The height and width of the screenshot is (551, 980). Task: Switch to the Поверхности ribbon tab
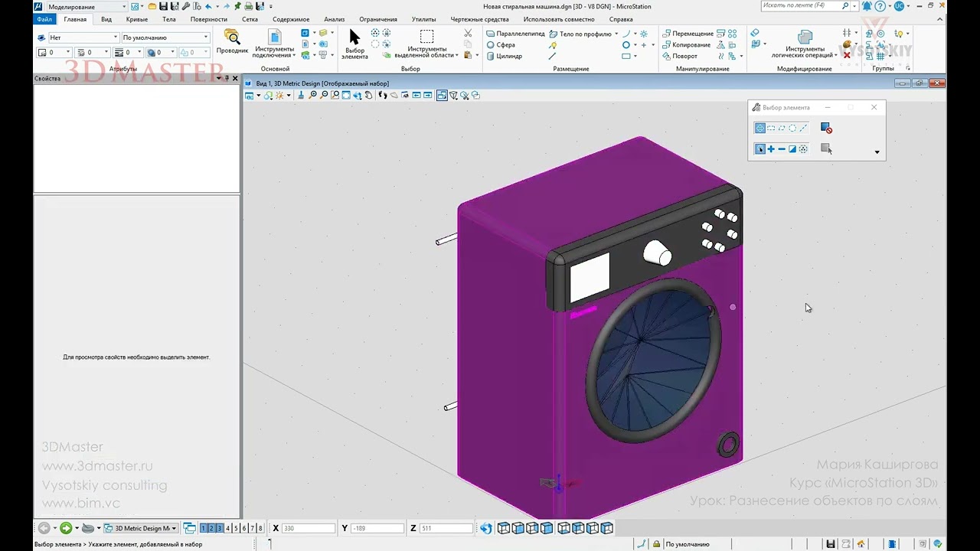click(x=208, y=19)
